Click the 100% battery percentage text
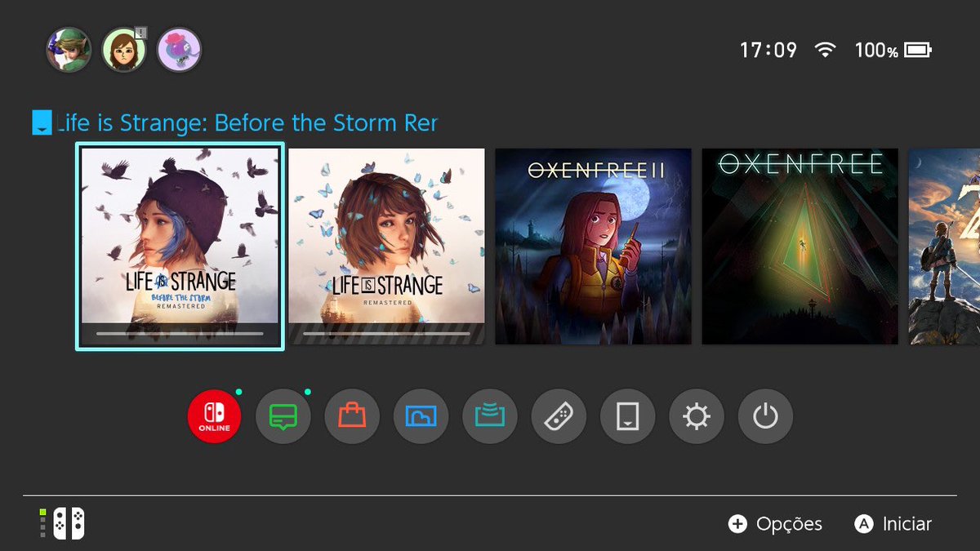The image size is (980, 551). pyautogui.click(x=876, y=51)
